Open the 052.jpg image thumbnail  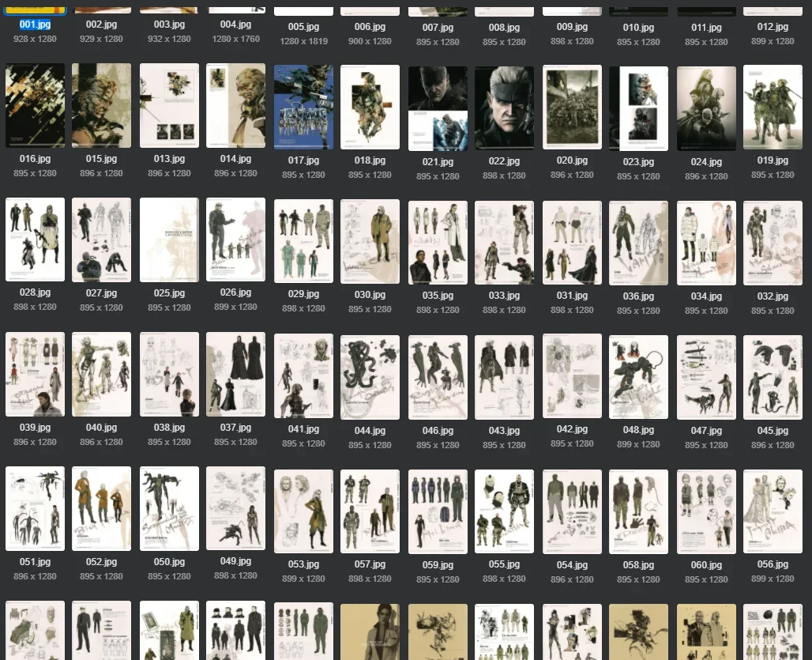click(x=101, y=508)
